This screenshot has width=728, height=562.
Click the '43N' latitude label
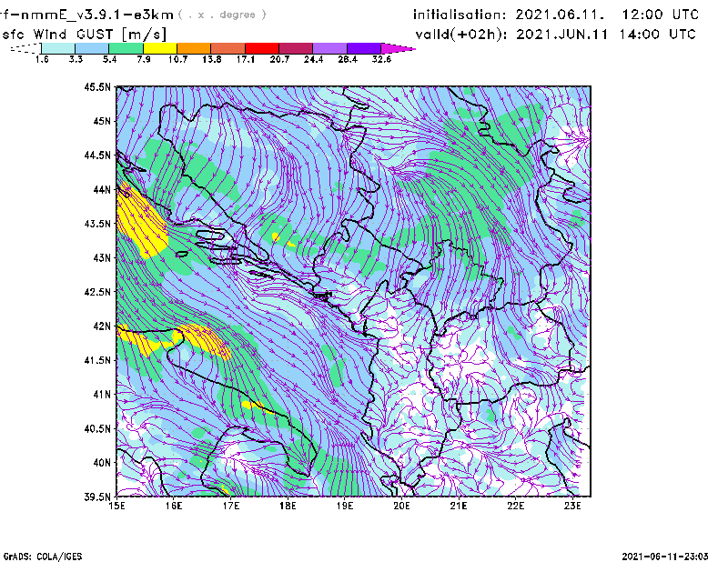pos(102,257)
